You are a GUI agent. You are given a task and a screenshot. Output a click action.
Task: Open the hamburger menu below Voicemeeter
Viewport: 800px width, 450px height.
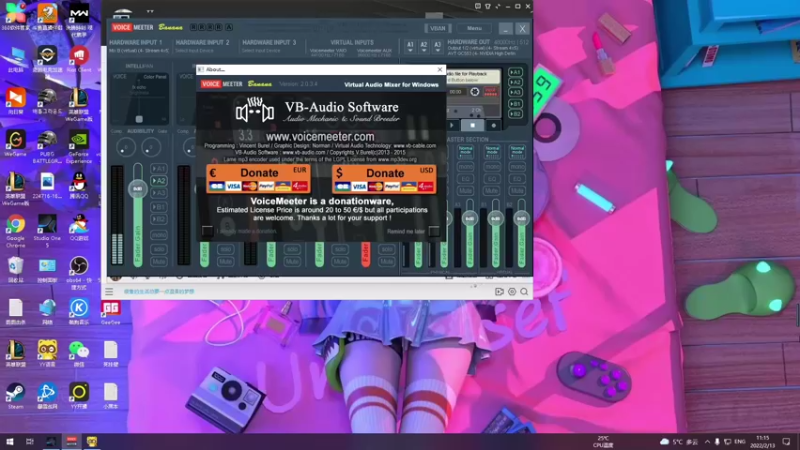(109, 292)
